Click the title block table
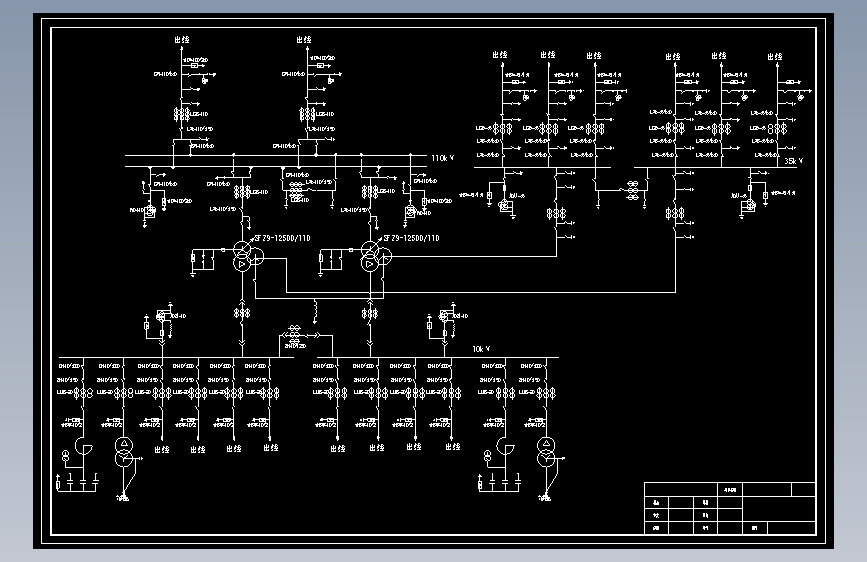Viewport: 867px width, 562px height. tap(730, 508)
